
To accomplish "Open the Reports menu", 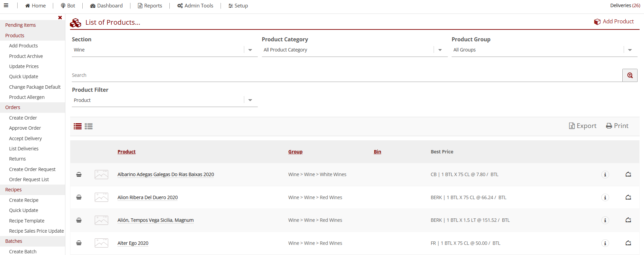I will pyautogui.click(x=150, y=5).
